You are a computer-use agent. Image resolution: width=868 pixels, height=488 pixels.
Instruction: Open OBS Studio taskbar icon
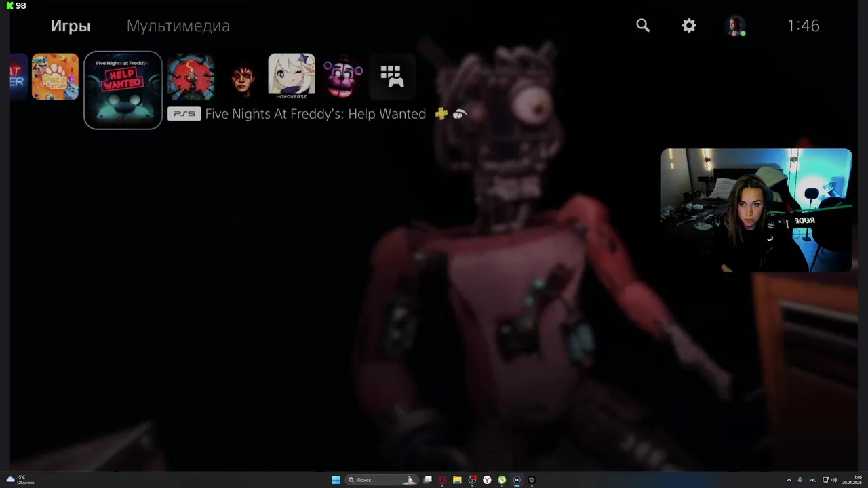tap(472, 480)
